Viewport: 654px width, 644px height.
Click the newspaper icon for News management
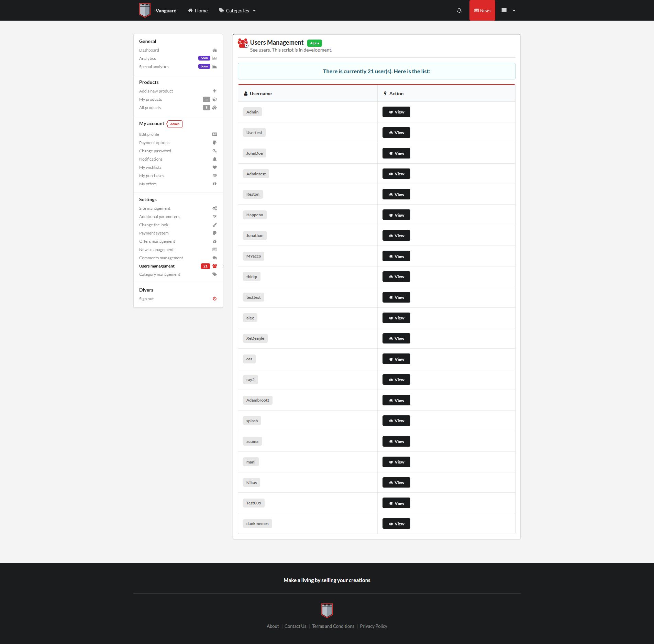pyautogui.click(x=214, y=250)
